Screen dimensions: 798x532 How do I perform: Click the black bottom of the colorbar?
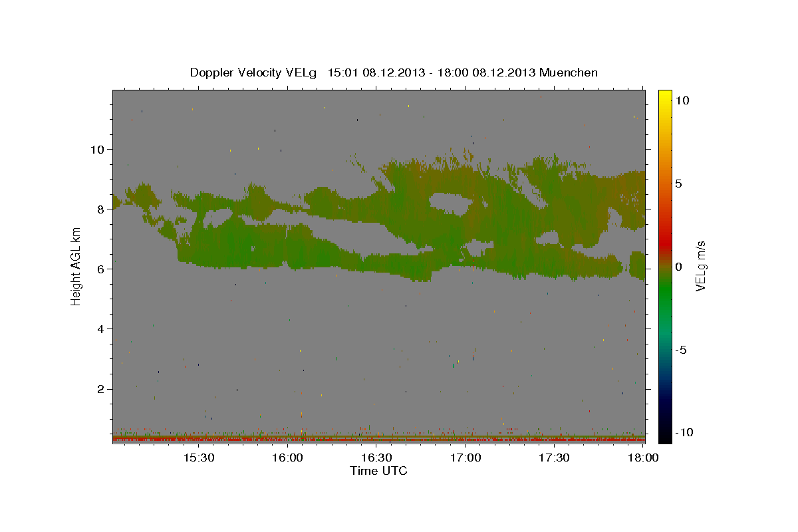point(665,436)
